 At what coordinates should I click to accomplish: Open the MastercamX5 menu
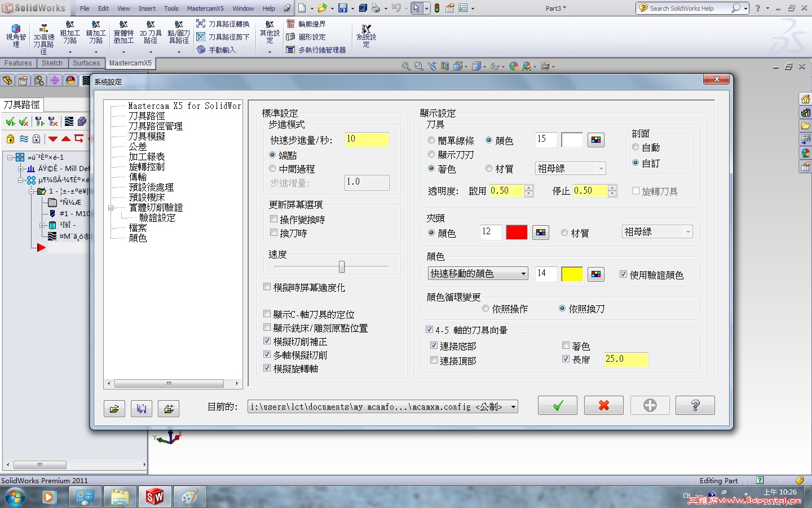(205, 8)
